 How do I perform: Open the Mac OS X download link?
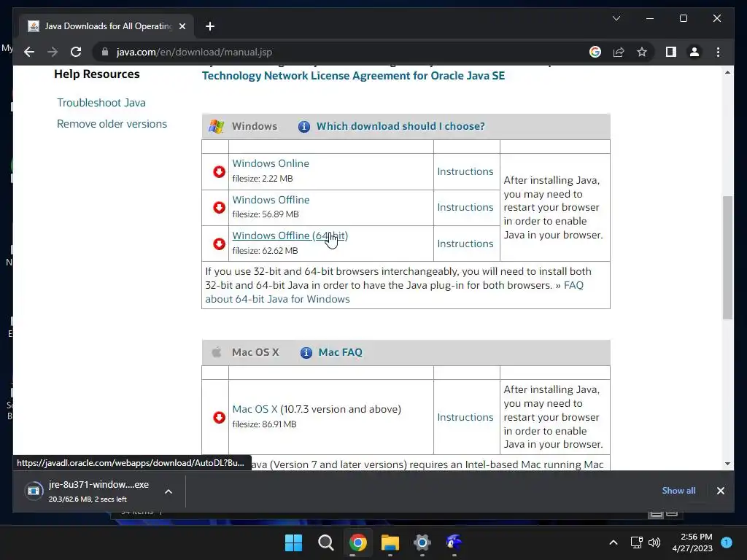pyautogui.click(x=255, y=409)
